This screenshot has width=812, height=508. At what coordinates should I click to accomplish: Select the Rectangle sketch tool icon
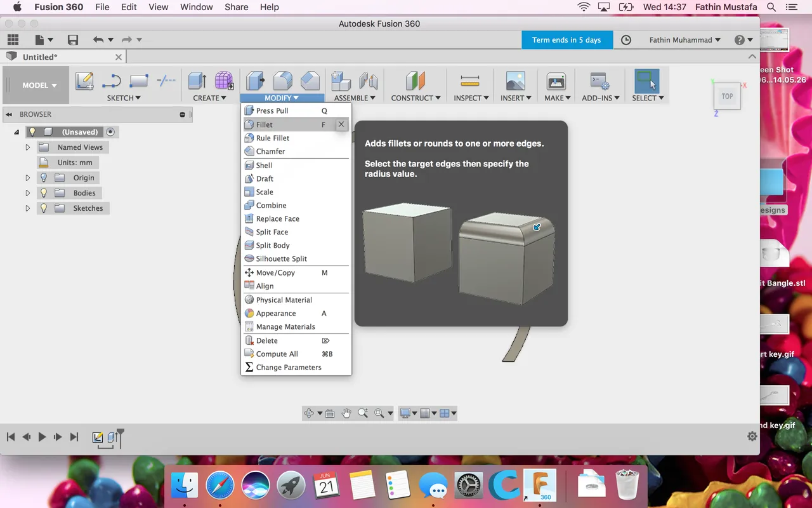[138, 81]
